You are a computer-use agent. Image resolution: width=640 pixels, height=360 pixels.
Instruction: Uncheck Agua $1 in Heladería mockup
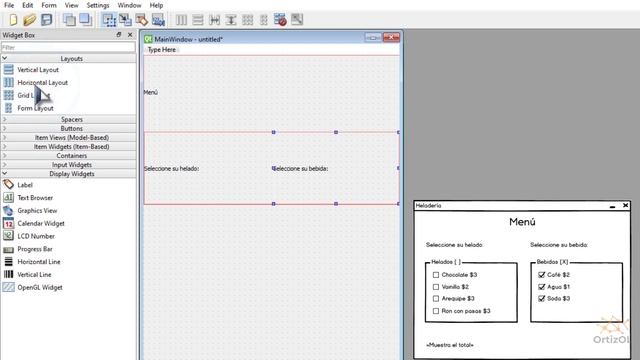pos(542,287)
